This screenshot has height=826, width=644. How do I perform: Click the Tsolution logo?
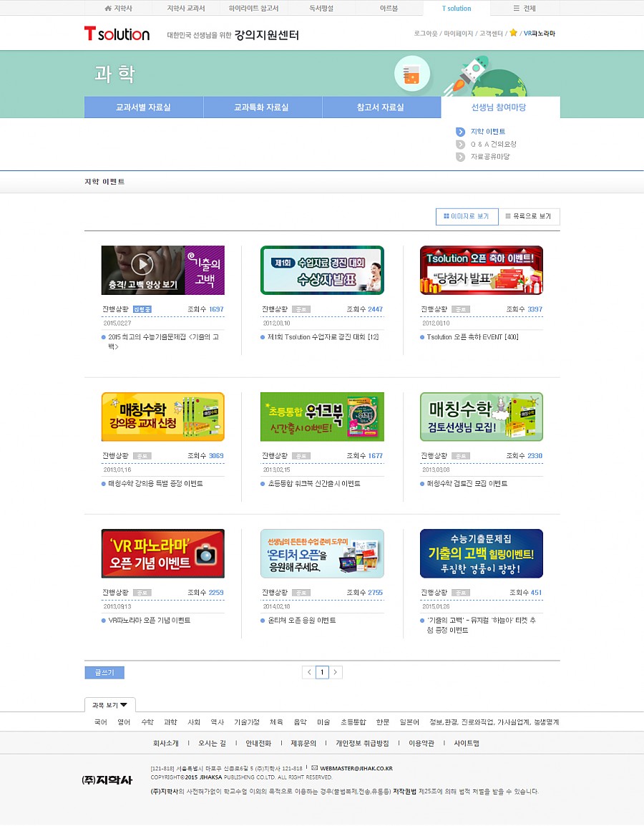click(x=117, y=34)
